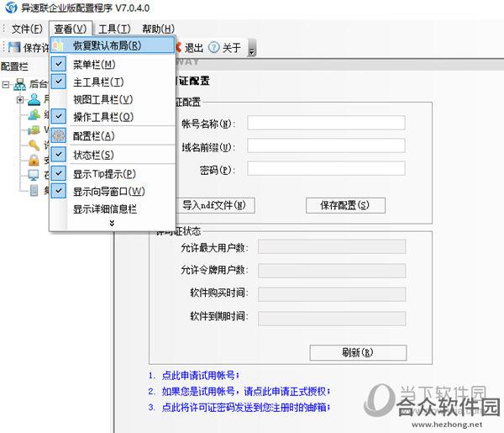Click the save floppy disk toolbar icon
504x433 pixels.
pos(14,47)
